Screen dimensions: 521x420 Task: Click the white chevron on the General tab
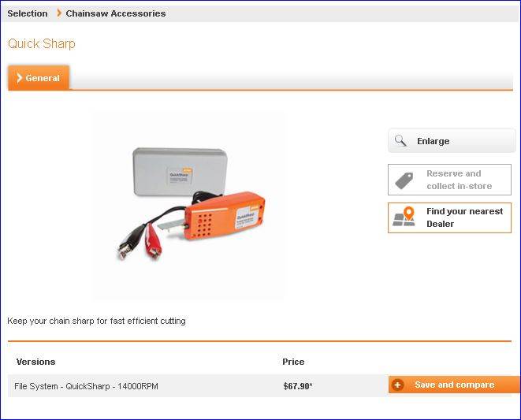click(x=20, y=78)
